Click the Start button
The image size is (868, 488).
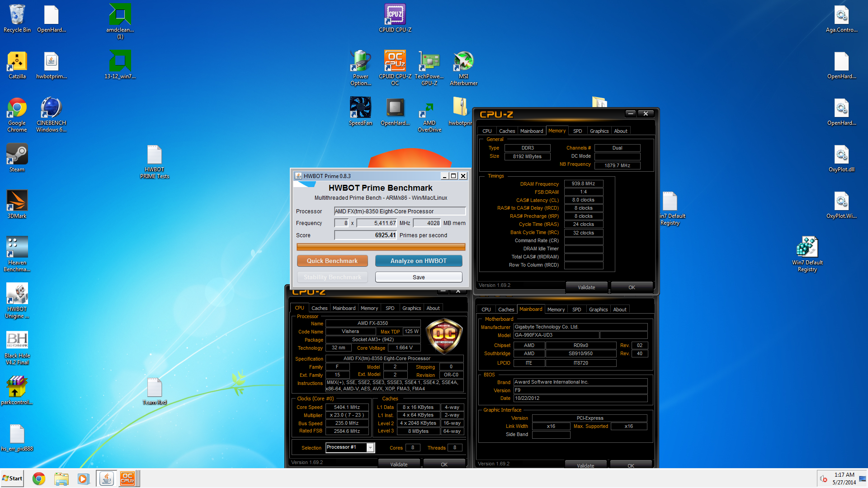click(12, 479)
